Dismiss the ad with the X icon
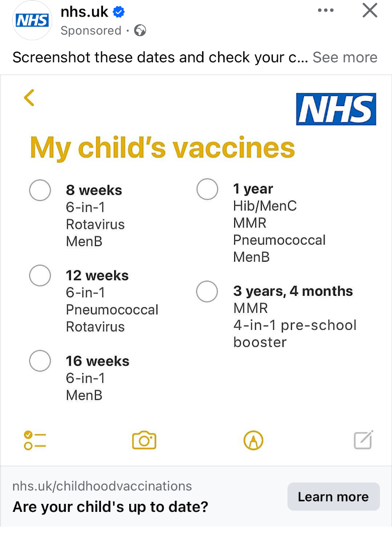Image resolution: width=392 pixels, height=535 pixels. (x=370, y=10)
